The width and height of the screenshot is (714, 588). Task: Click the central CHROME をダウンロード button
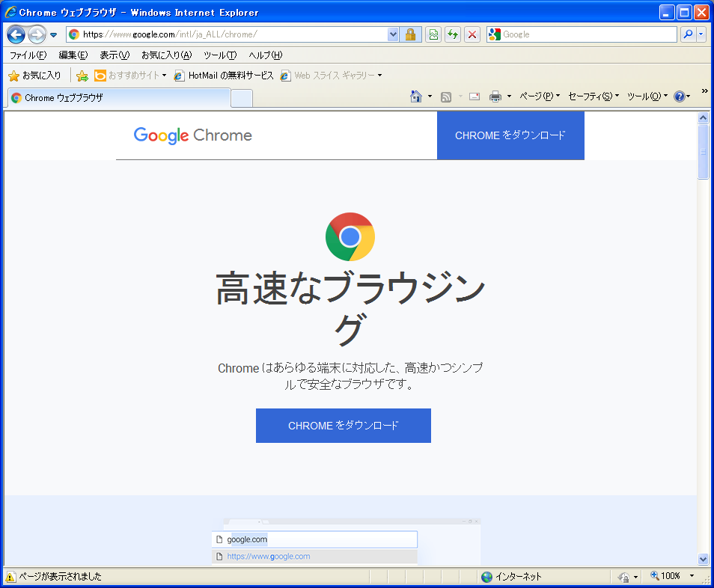tap(344, 426)
